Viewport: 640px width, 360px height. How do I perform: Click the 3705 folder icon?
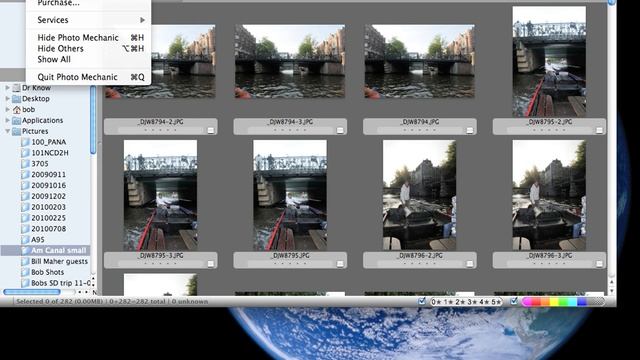click(25, 164)
